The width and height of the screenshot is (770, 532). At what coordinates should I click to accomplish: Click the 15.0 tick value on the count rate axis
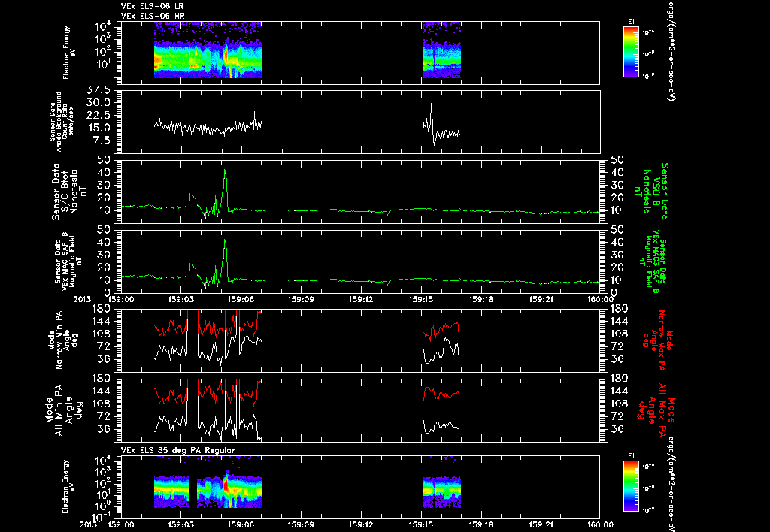tap(99, 128)
